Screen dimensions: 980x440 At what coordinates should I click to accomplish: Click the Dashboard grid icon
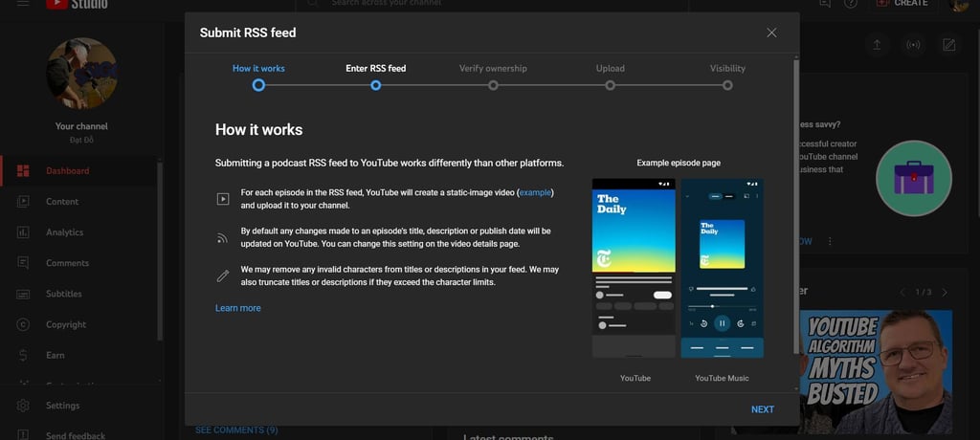tap(23, 170)
